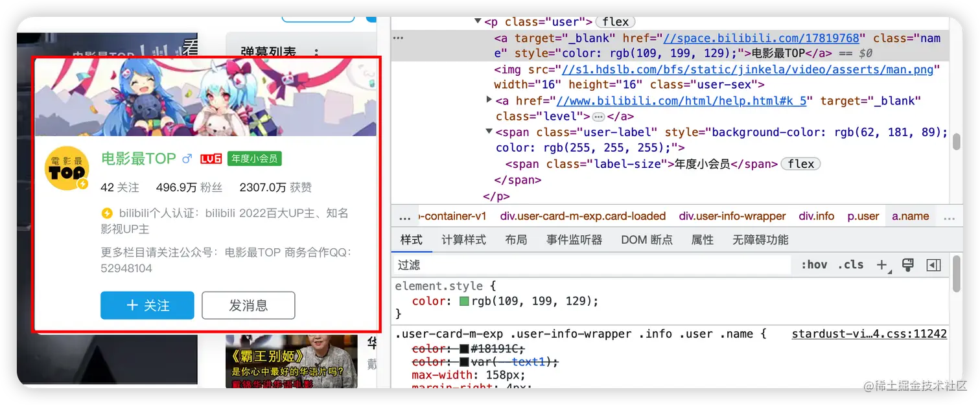
Task: Click the 过滤 styles filter input
Action: (592, 264)
